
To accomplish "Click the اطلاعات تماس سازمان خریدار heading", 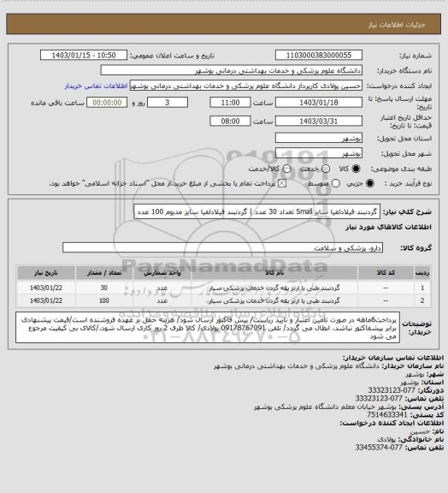I will click(x=393, y=358).
